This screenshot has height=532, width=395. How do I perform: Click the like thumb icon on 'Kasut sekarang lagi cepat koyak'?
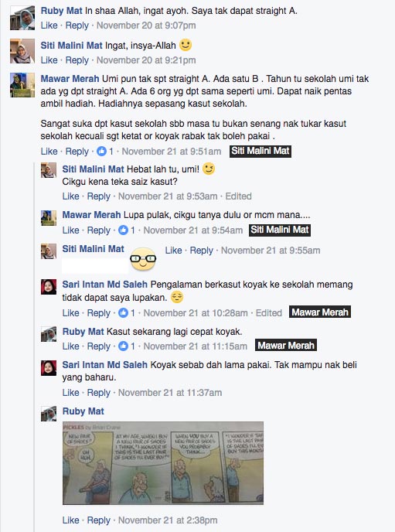coord(123,346)
